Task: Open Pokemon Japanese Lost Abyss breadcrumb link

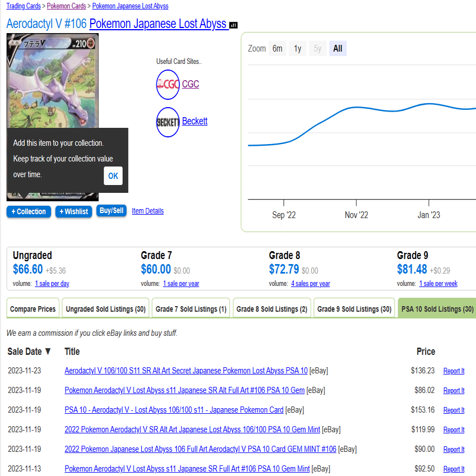Action: [130, 6]
